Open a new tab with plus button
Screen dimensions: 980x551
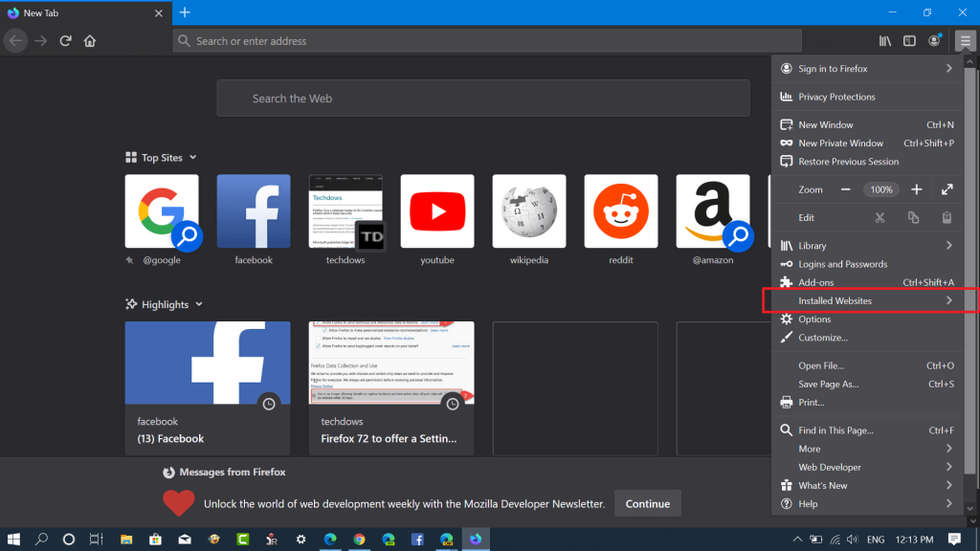(185, 12)
